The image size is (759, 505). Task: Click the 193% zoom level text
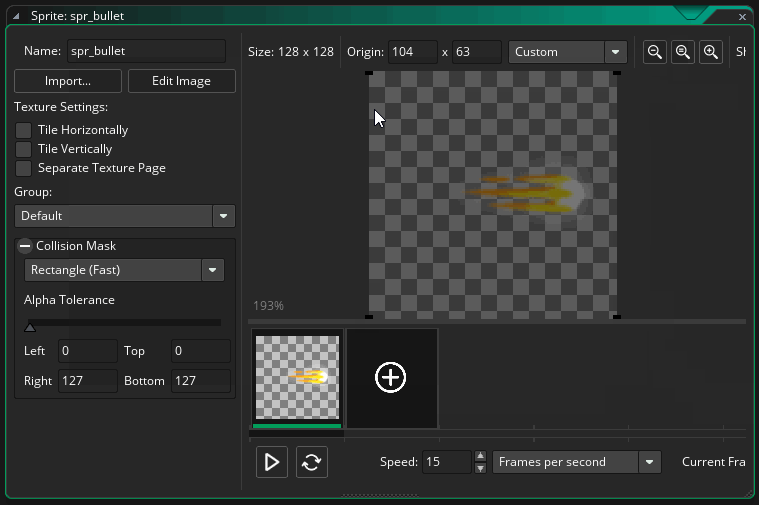(268, 306)
